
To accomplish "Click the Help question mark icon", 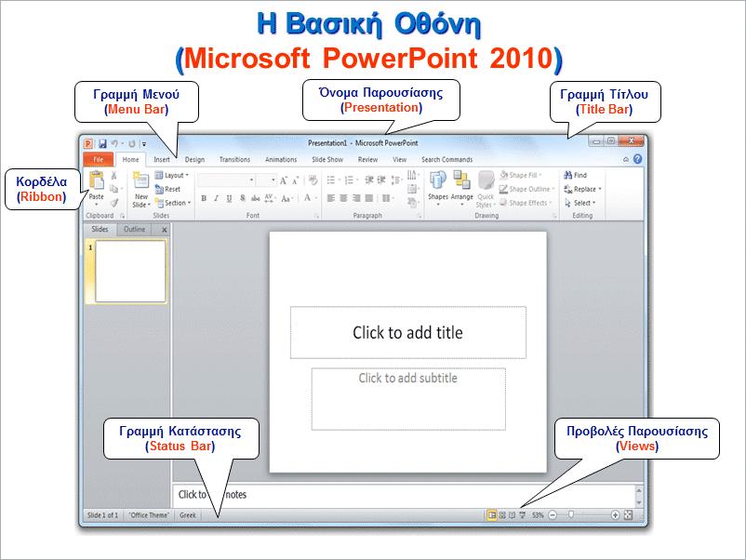I will pyautogui.click(x=637, y=159).
